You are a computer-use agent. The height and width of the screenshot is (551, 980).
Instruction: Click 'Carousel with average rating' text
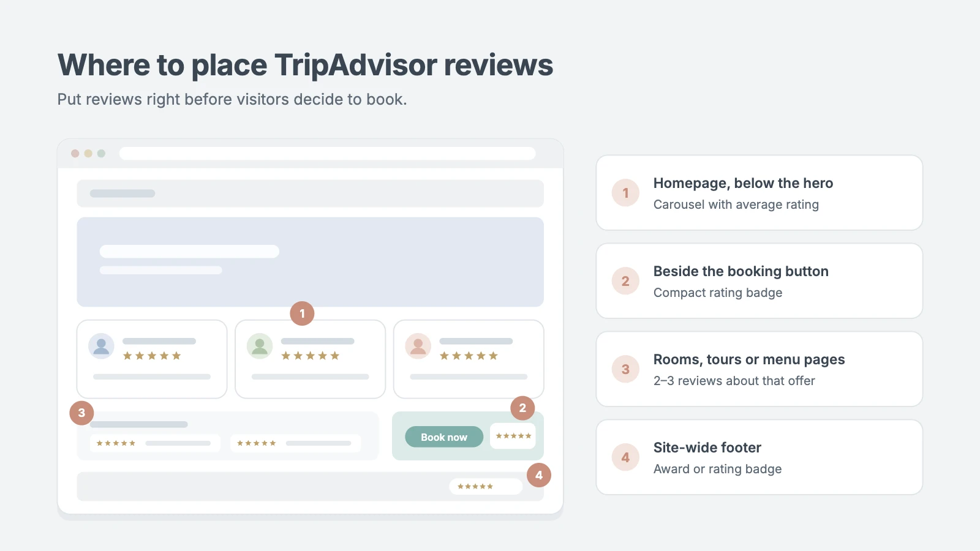tap(736, 204)
